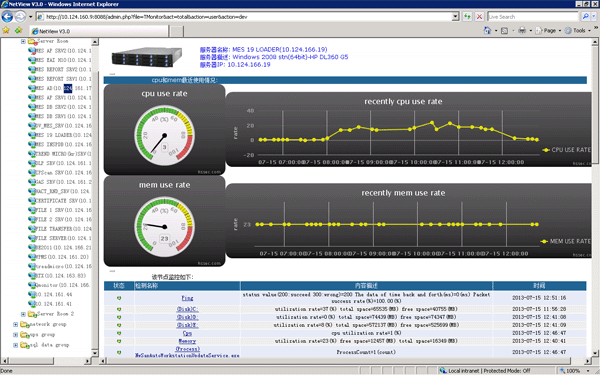Click the Print icon in toolbar

522,30
